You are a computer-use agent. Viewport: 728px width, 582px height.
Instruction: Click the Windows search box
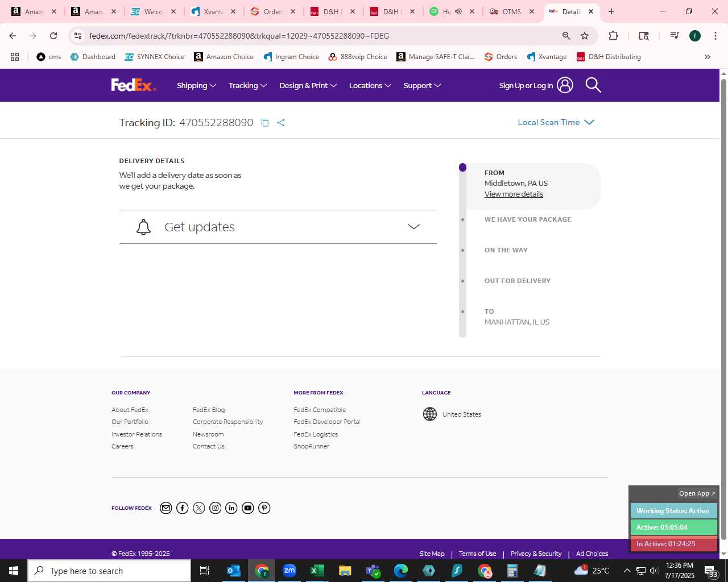[109, 571]
